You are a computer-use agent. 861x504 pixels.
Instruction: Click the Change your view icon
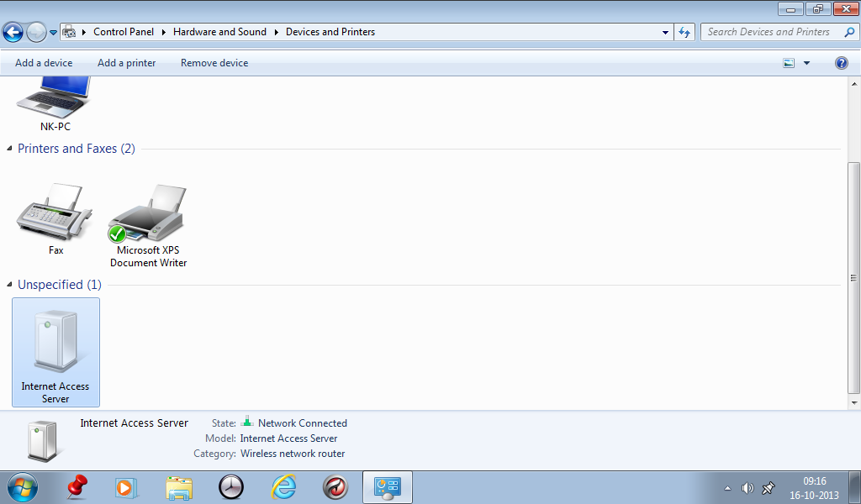tap(789, 63)
